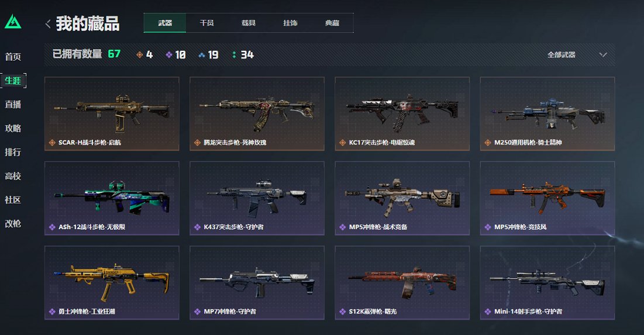Select the 载具 tab
644x335 pixels.
[x=249, y=23]
